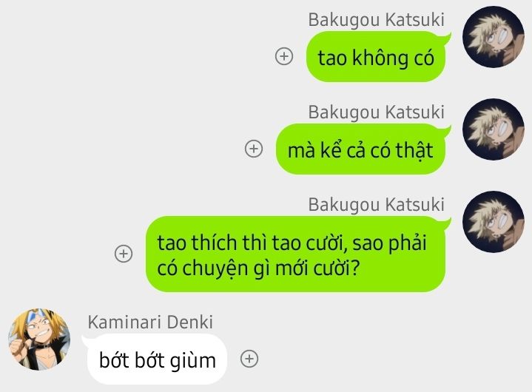Select the 'mà kể cả có thật' green bubble

360,149
